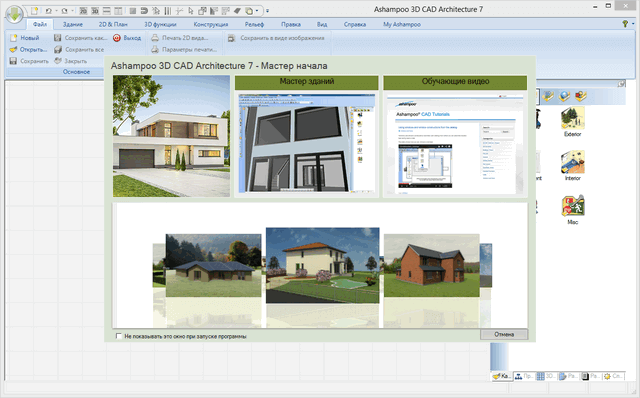
Task: Click the Обучающие видео header
Action: coord(456,82)
